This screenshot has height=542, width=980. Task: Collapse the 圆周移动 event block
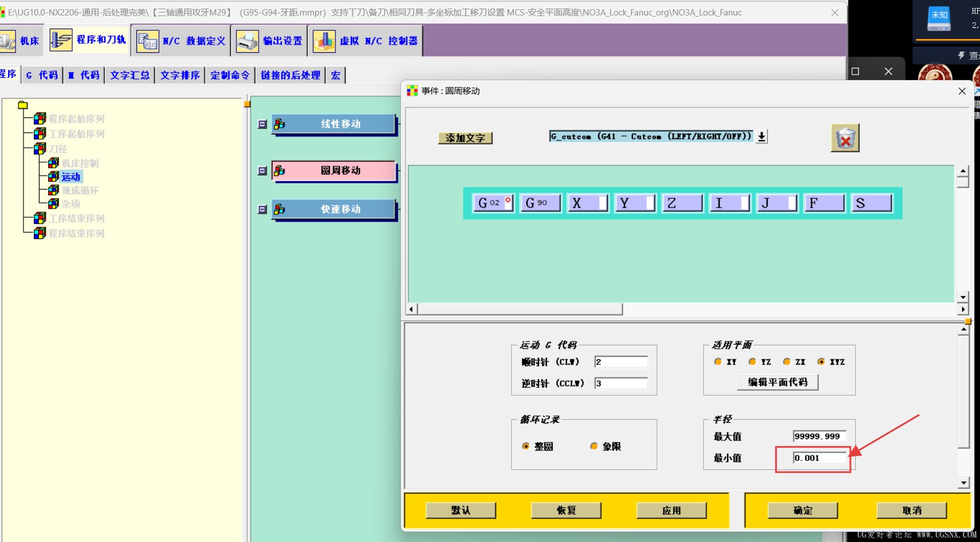coord(262,170)
